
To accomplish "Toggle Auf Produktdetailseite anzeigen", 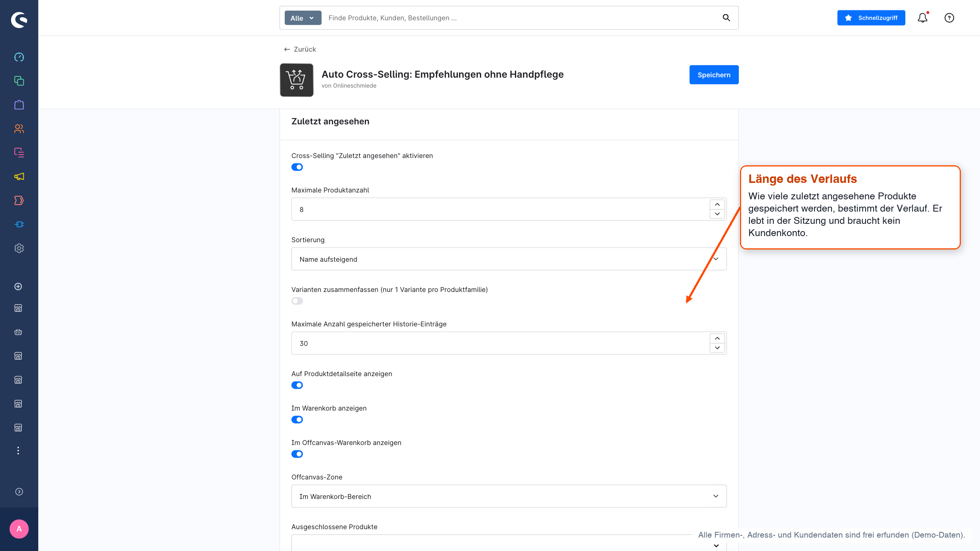I will pos(297,385).
